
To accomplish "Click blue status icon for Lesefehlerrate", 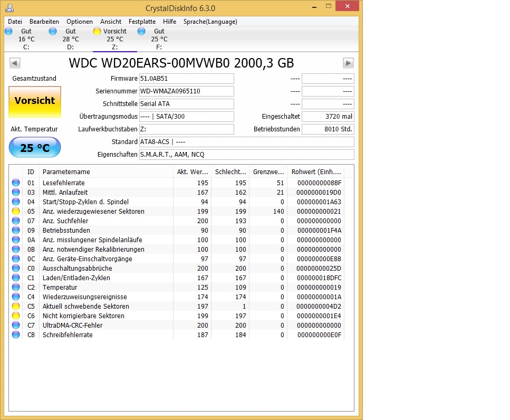I will [16, 183].
